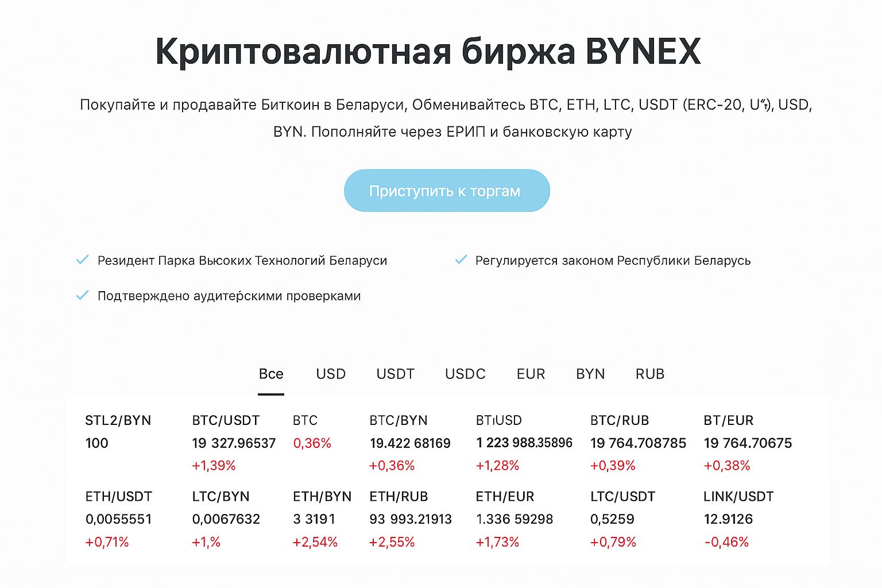Select the ETH/EUR trading pair
Image resolution: width=882 pixels, height=588 pixels.
coord(506,496)
